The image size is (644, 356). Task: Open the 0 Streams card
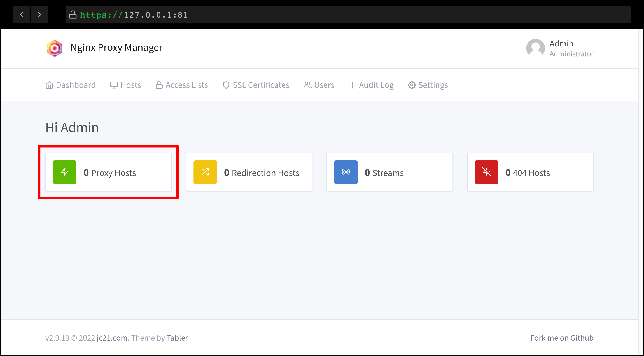tap(390, 172)
